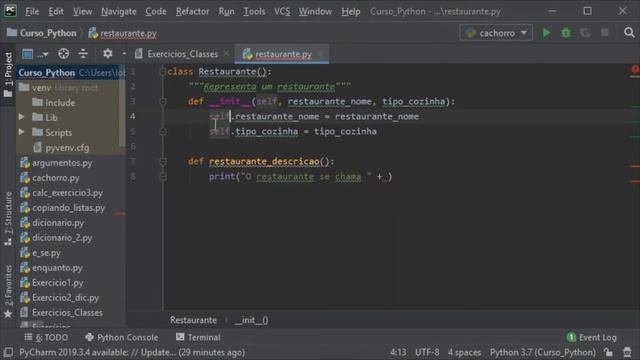
Task: Click the inspector hat icon in status bar
Action: point(627,352)
